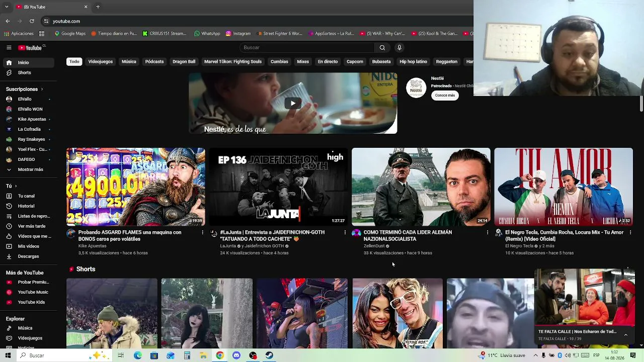Expand the Tú section arrow
This screenshot has height=362, width=644.
(x=16, y=186)
